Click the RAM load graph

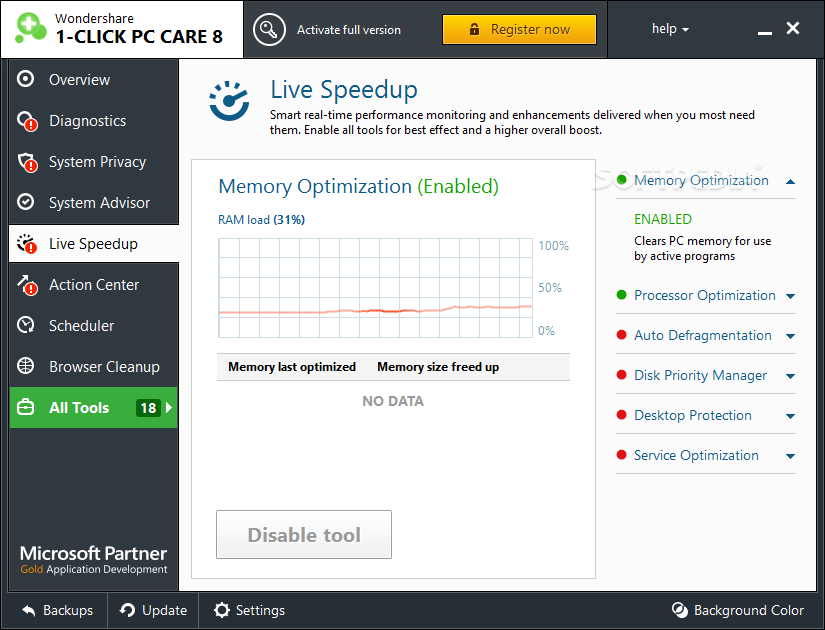click(x=376, y=287)
